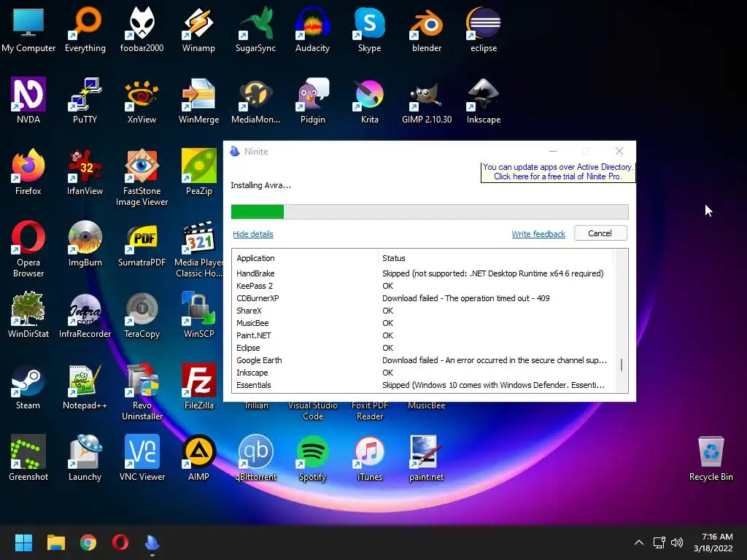Launch Chrome from the taskbar
Screen dimensions: 747x560
pyautogui.click(x=88, y=542)
